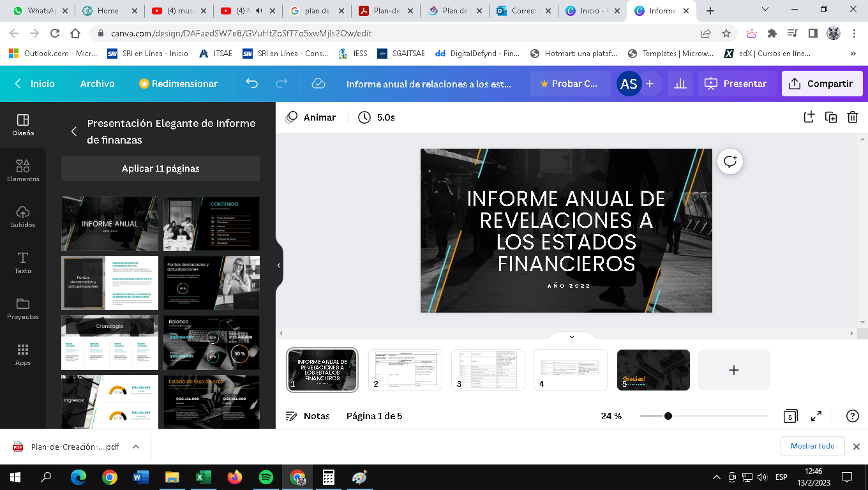Viewport: 868px width, 490px height.
Task: Open the Diseño tab in sidebar
Action: 23,124
